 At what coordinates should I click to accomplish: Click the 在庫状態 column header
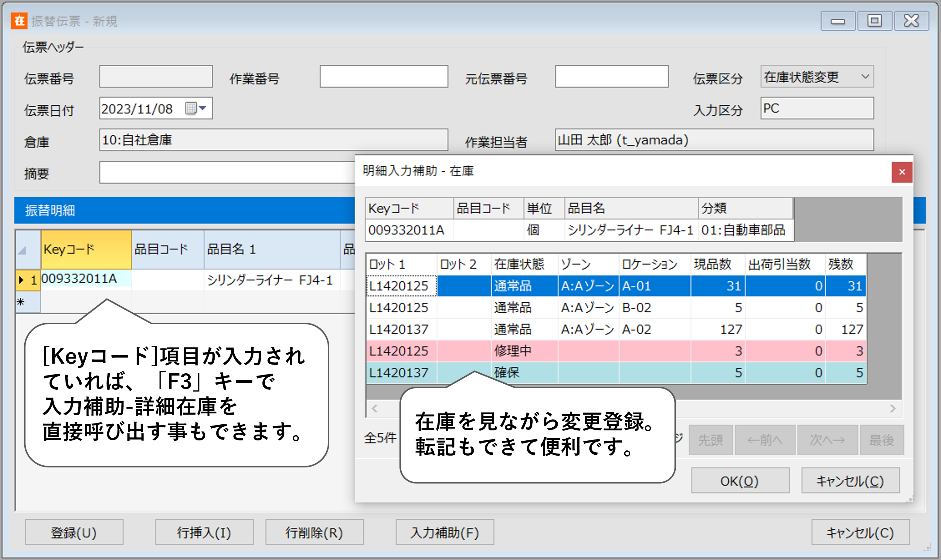(x=525, y=264)
